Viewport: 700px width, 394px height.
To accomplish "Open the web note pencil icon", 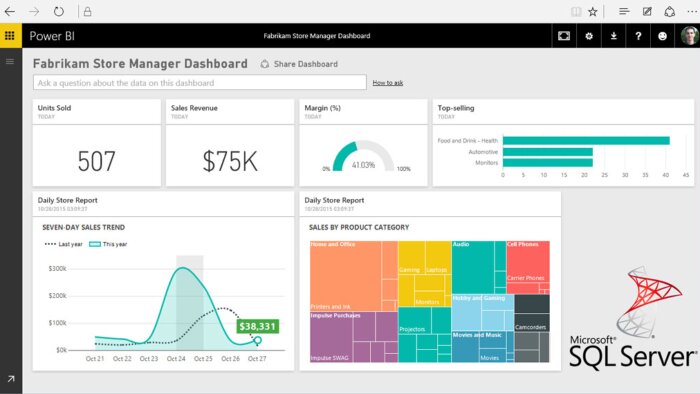I will coord(647,11).
